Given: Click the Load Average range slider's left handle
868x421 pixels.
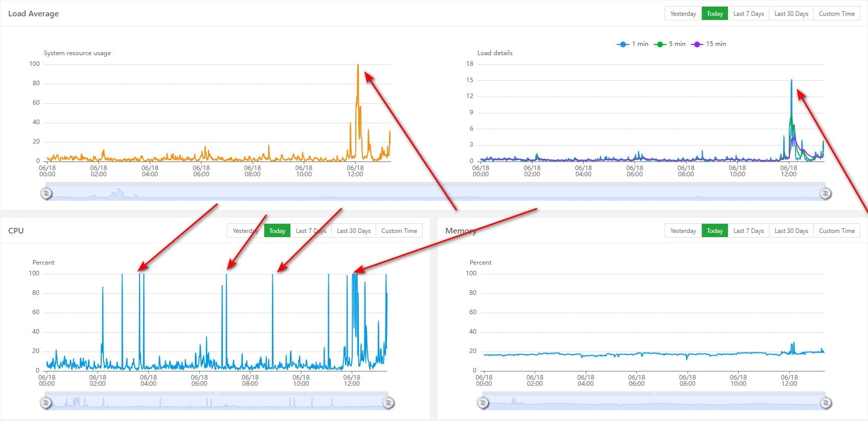Looking at the screenshot, I should tap(46, 193).
